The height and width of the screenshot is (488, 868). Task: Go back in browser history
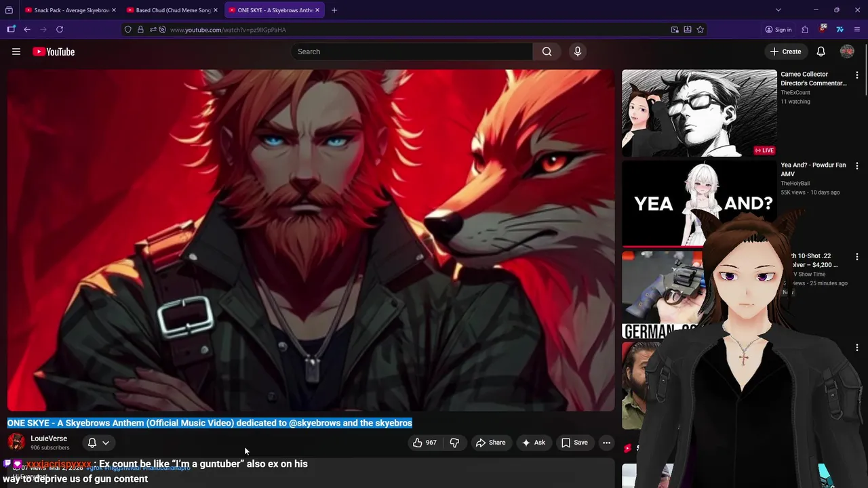[x=27, y=29]
